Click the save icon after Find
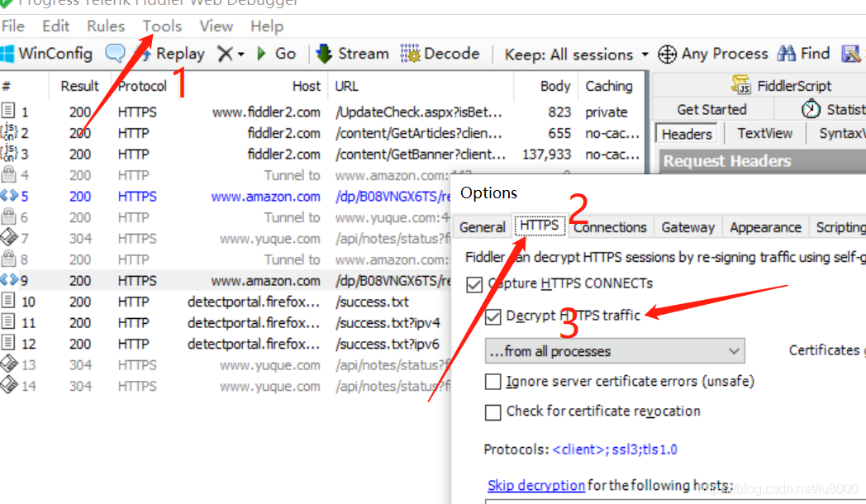This screenshot has width=866, height=504. 851,54
